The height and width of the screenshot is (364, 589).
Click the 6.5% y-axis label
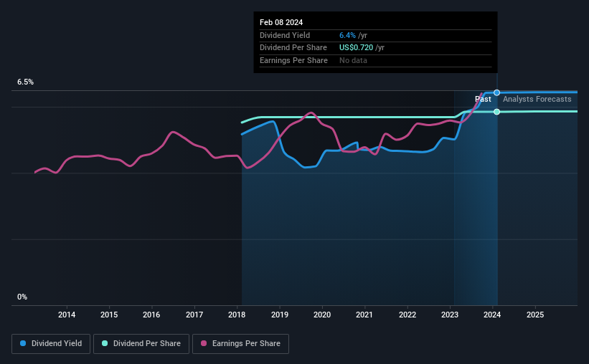click(x=26, y=82)
